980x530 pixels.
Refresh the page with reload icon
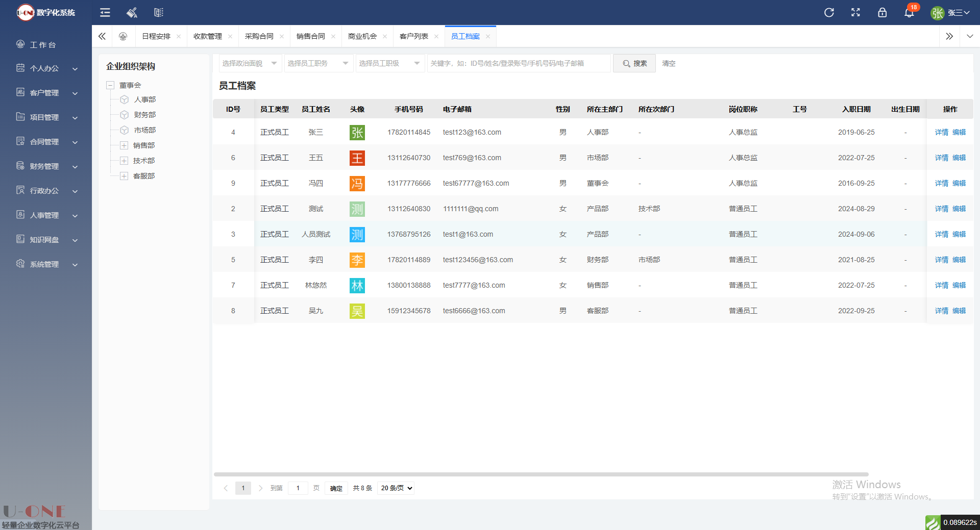829,13
